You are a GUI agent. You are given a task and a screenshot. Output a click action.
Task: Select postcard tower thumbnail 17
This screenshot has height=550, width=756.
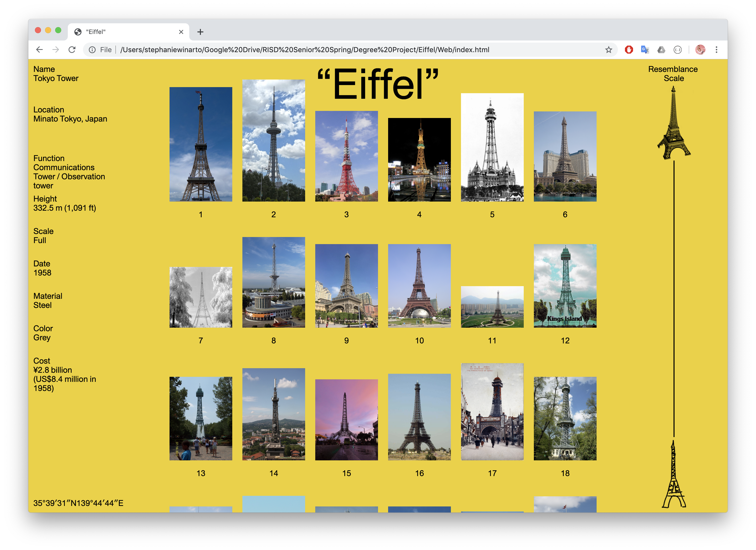[x=492, y=411]
